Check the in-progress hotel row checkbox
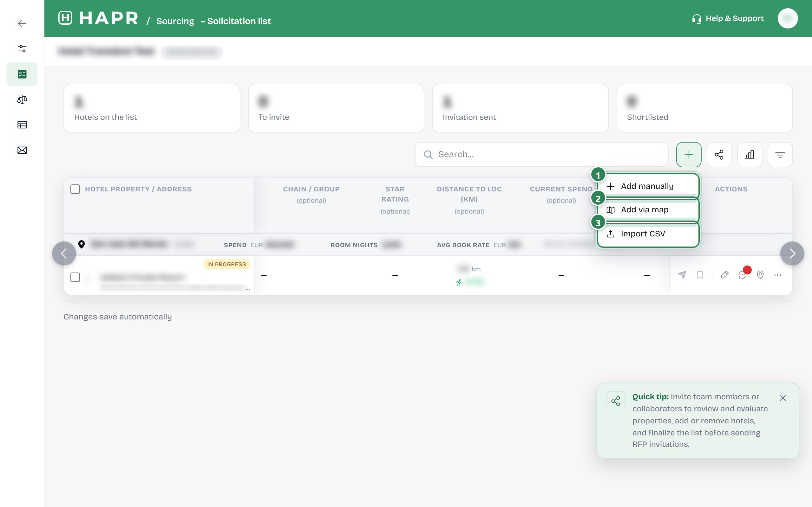 75,277
